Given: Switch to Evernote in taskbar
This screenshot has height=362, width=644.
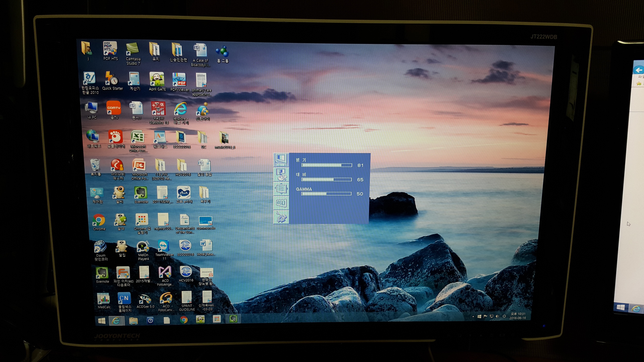Looking at the screenshot, I should click(x=233, y=319).
